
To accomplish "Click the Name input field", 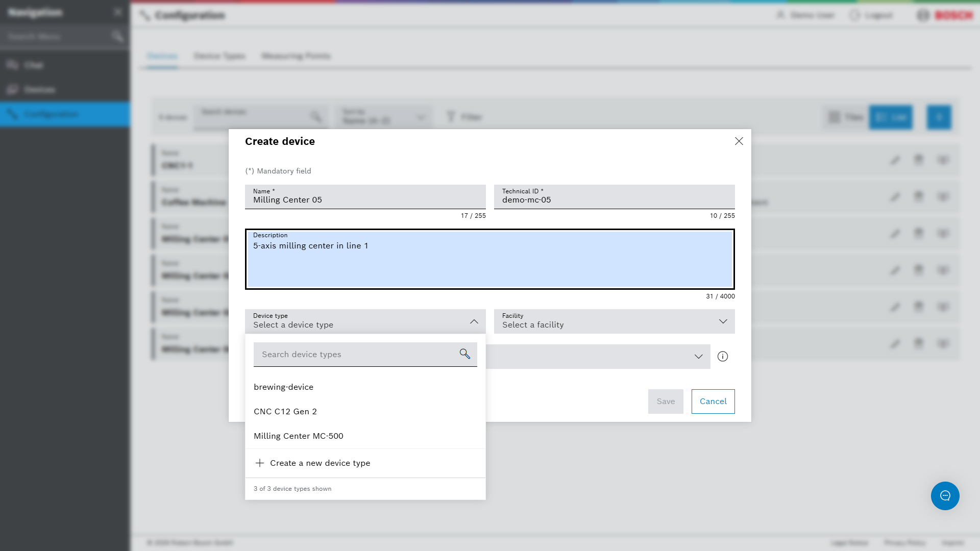I will click(365, 197).
